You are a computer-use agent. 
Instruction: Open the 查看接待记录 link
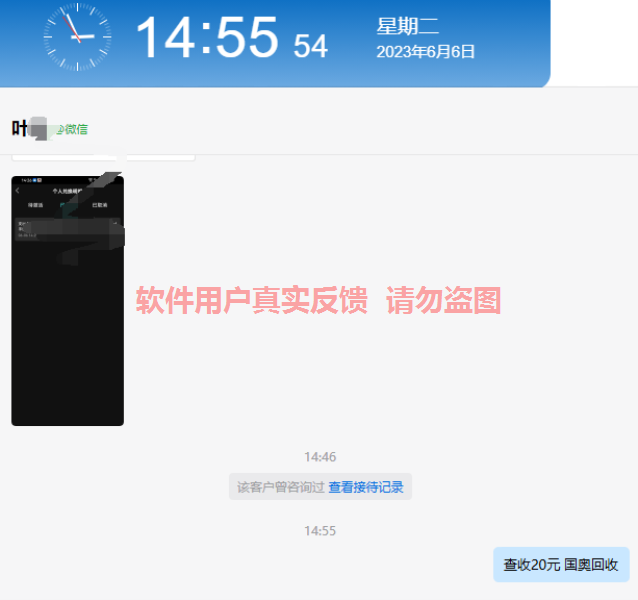366,487
